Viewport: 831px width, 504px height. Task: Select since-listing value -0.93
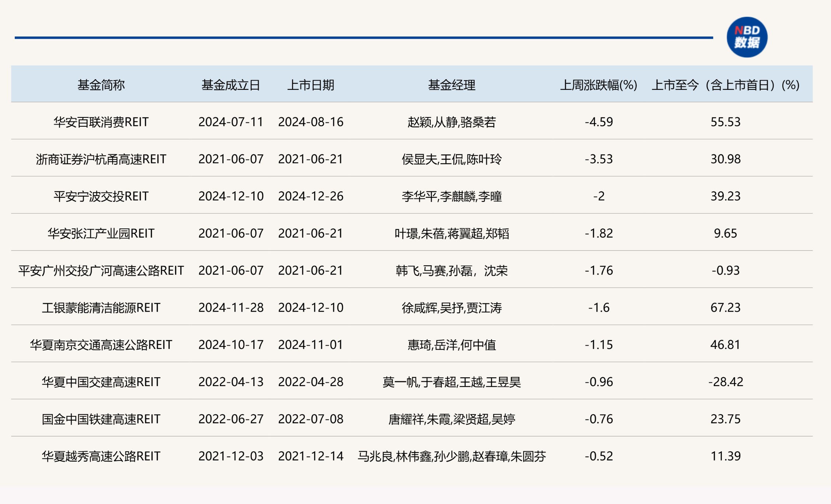tap(726, 271)
